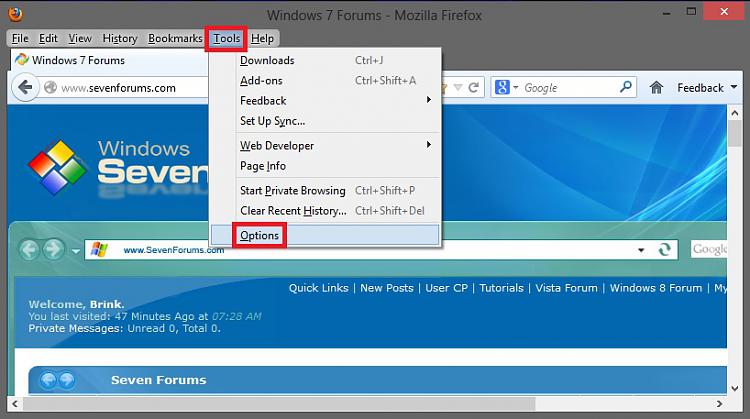The width and height of the screenshot is (750, 419).
Task: Click the Windows Seven Forums logo
Action: point(117,167)
